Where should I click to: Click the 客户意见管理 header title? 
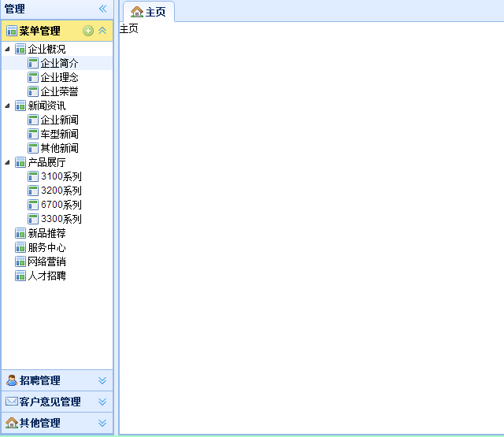click(50, 402)
